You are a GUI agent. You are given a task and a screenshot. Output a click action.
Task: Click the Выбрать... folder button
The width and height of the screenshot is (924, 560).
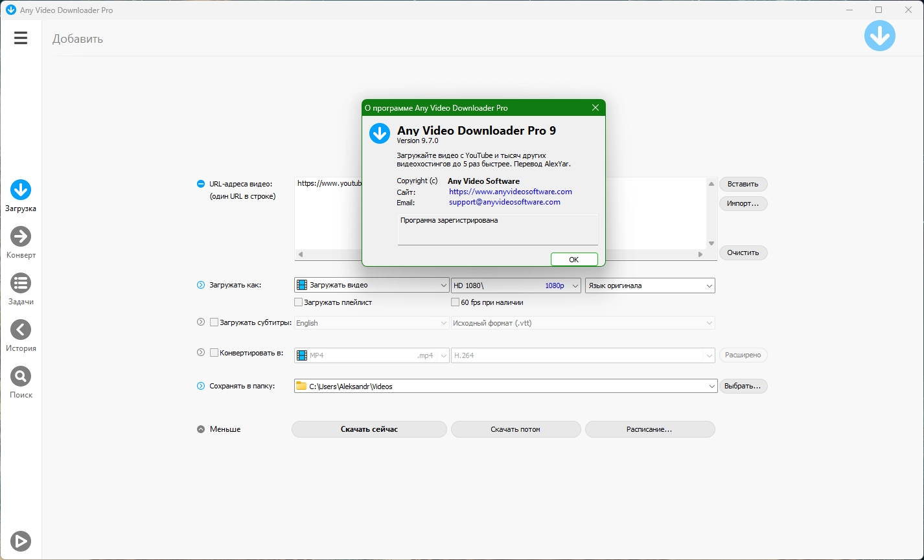[743, 386]
